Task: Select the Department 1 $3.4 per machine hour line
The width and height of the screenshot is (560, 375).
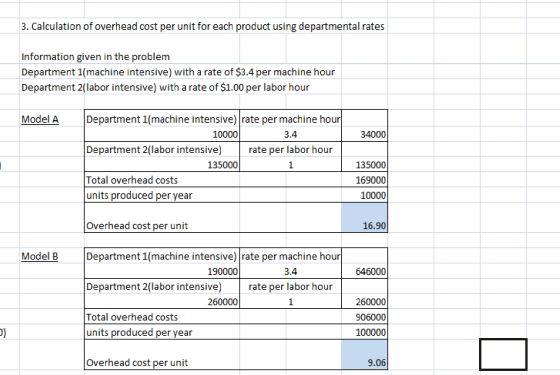Action: (x=178, y=72)
